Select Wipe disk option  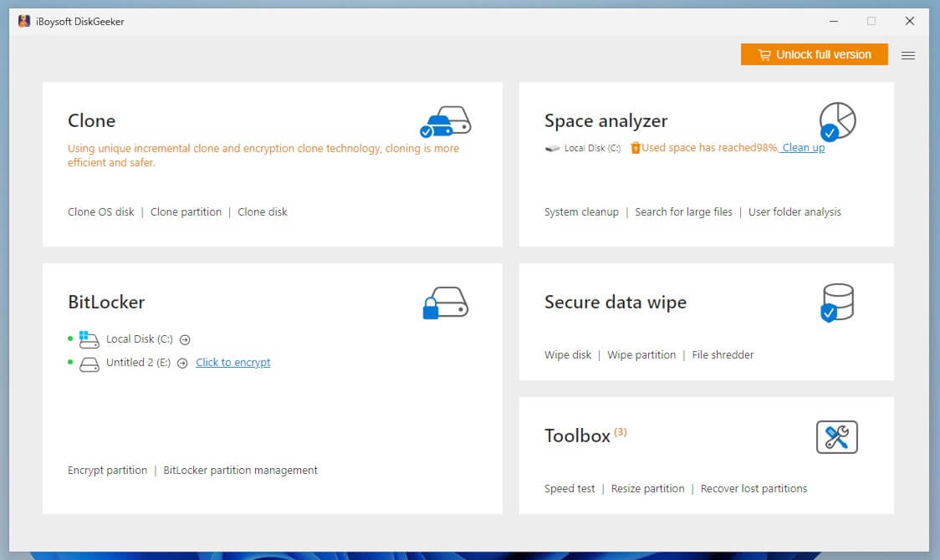(x=568, y=355)
